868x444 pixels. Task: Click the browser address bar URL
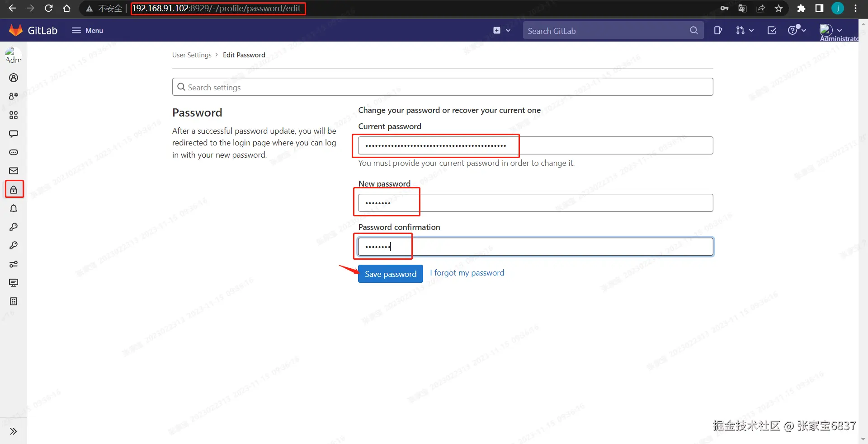216,8
